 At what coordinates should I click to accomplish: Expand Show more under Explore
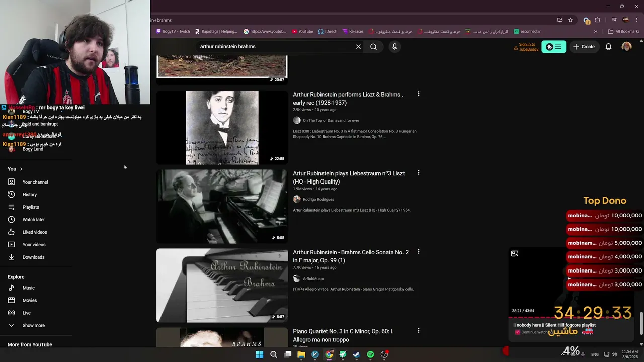click(x=33, y=325)
